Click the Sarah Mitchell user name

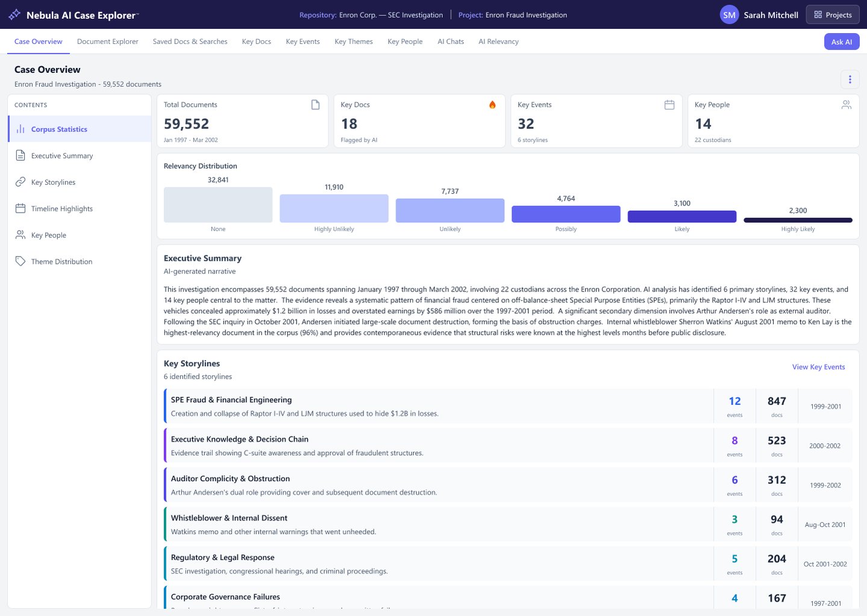click(x=771, y=15)
